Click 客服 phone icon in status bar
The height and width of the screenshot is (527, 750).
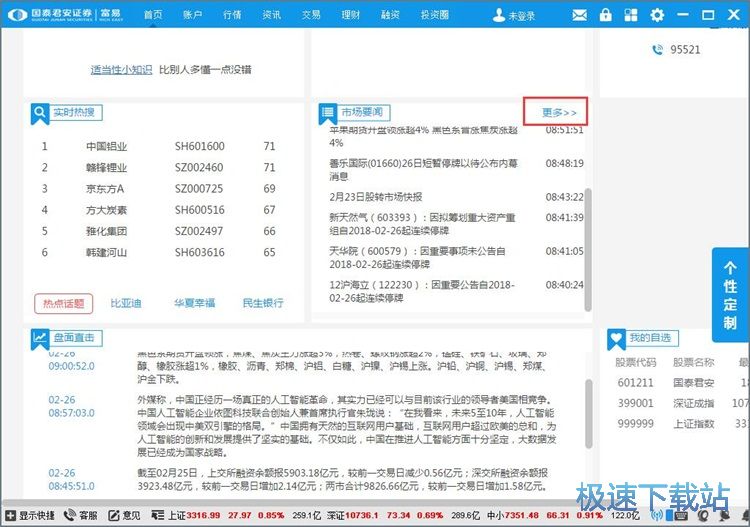pyautogui.click(x=70, y=515)
